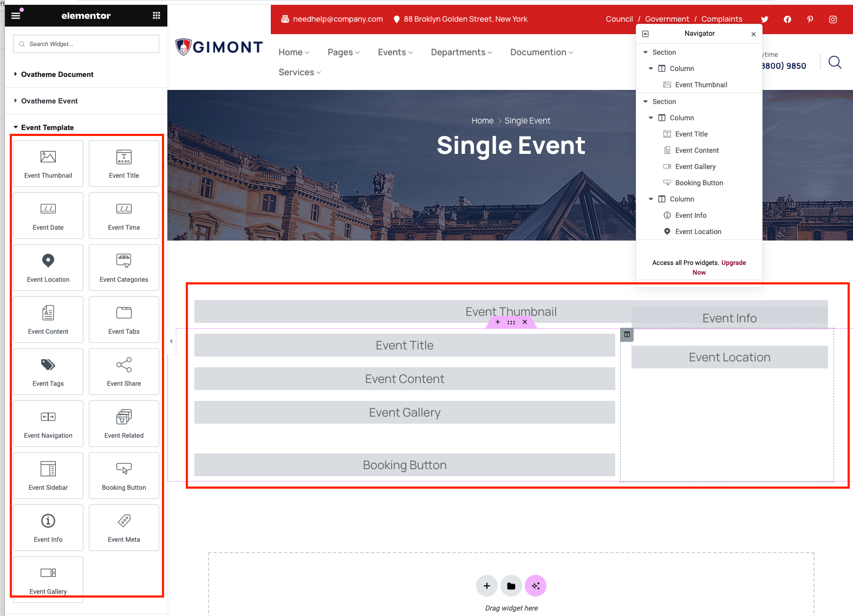Open the template library folder button
The height and width of the screenshot is (616, 853).
coord(511,586)
